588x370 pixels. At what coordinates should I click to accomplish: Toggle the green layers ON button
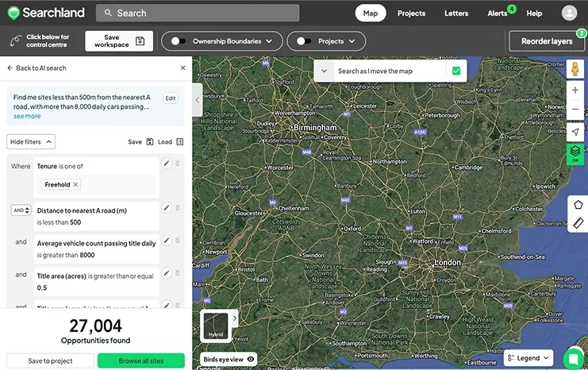575,154
